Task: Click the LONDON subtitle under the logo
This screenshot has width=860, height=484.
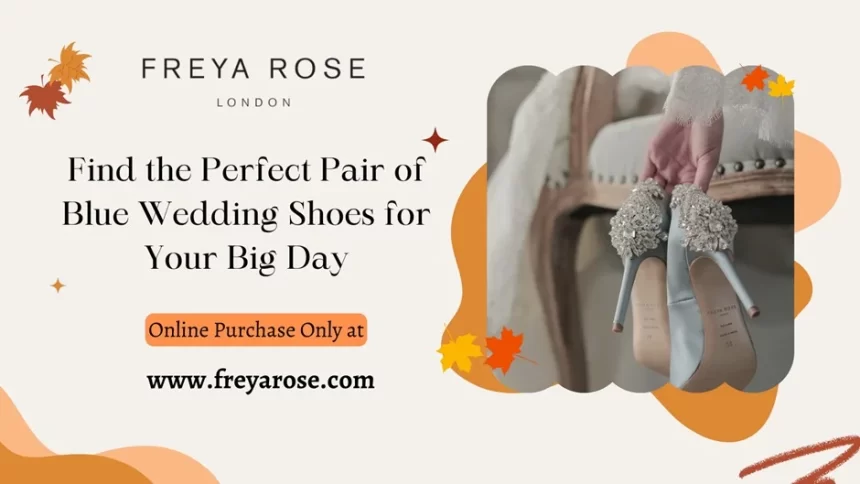Action: [254, 103]
